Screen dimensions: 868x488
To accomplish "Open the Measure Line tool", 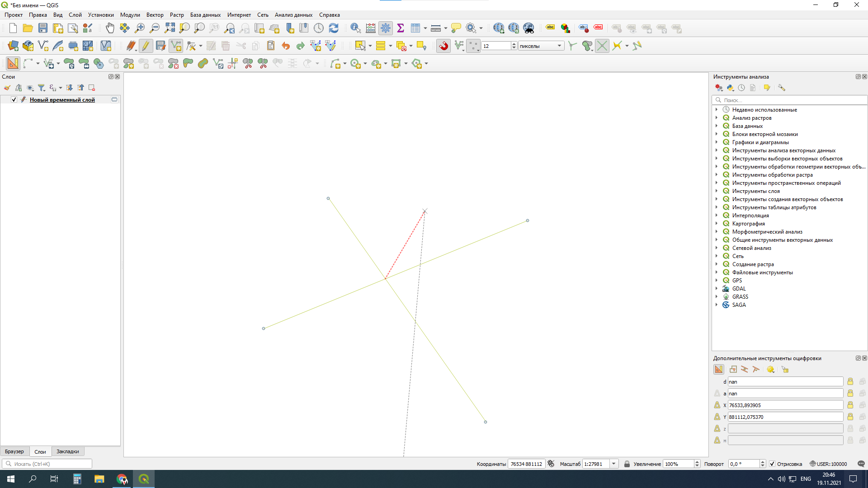I will (435, 28).
